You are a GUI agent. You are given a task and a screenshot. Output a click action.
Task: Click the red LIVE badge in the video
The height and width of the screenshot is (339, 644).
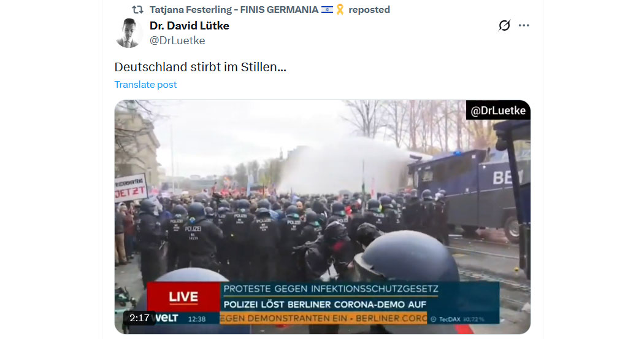183,297
